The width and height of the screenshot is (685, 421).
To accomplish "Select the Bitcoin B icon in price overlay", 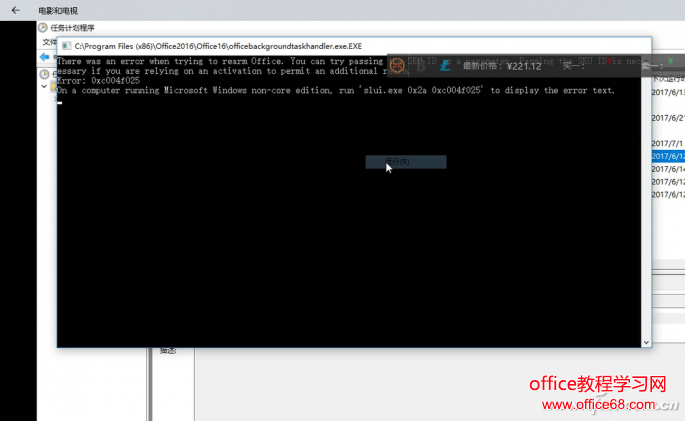I will (420, 66).
